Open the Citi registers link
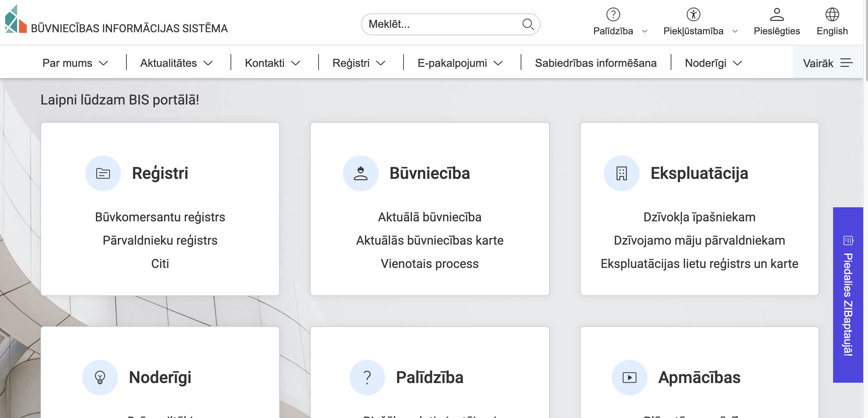 [160, 264]
